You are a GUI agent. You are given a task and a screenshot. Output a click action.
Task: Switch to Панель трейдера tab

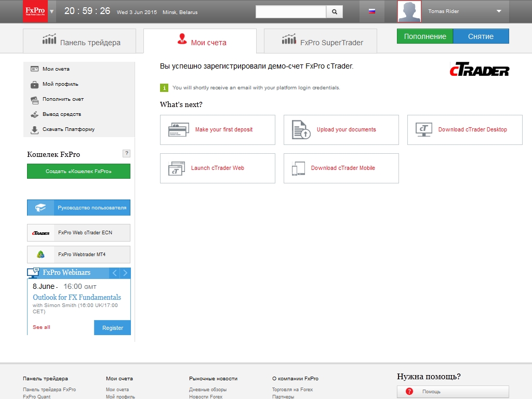point(79,42)
